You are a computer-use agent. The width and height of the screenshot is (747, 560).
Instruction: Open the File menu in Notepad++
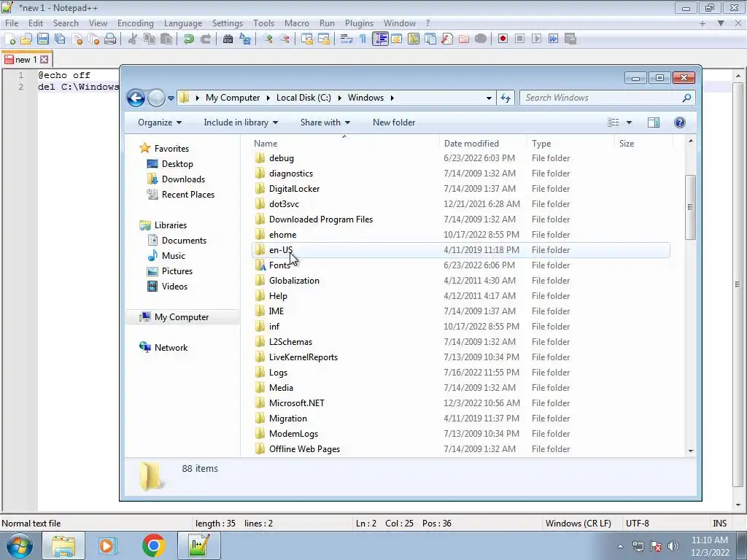[12, 23]
